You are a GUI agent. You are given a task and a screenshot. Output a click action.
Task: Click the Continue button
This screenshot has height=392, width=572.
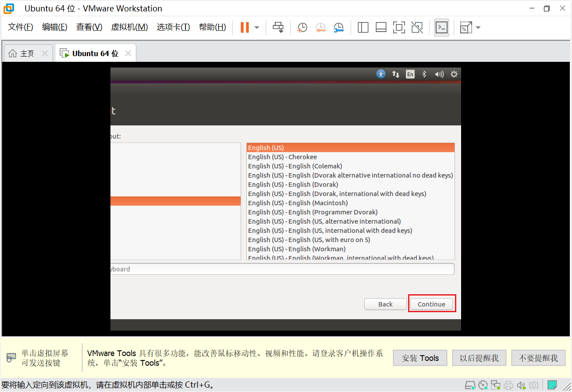(x=431, y=304)
